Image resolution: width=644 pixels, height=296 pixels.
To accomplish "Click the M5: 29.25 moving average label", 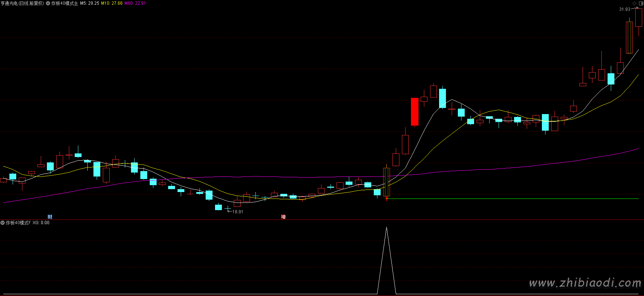I will point(89,3).
